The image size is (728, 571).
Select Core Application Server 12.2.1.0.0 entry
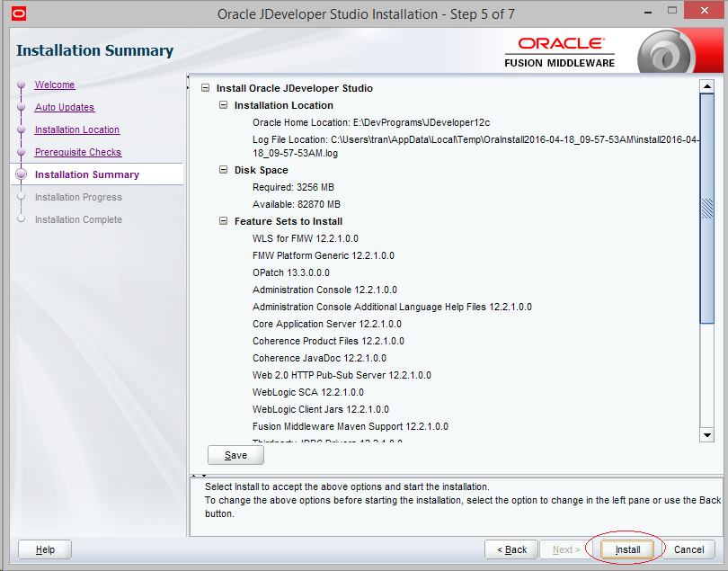point(327,324)
